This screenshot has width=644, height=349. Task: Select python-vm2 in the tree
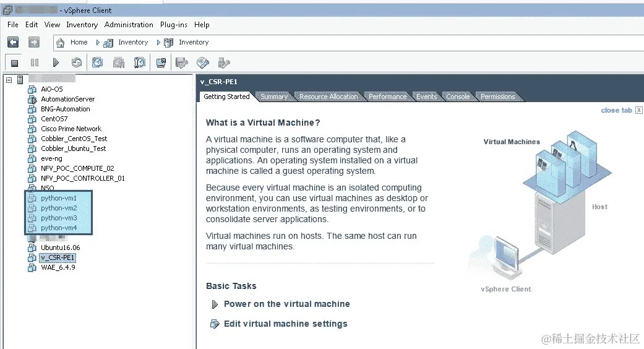(59, 208)
